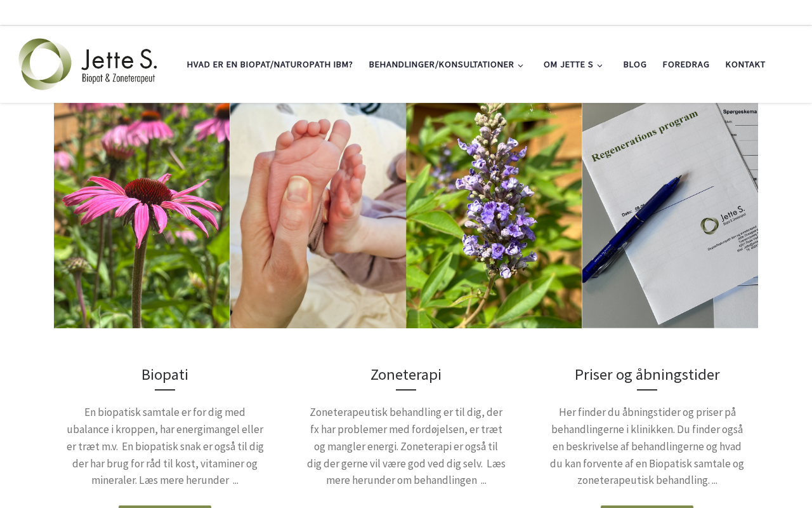
Task: Open the Kontakt page
Action: tap(745, 65)
